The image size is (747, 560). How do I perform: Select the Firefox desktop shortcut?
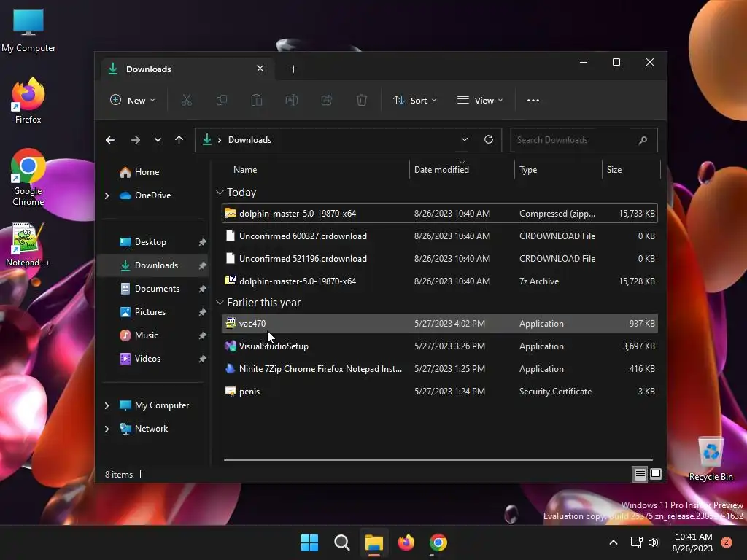click(x=28, y=101)
